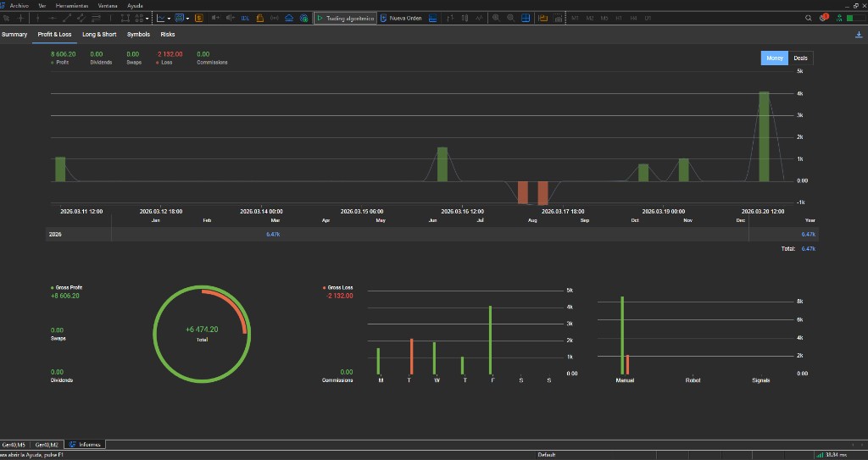868x460 pixels.
Task: Click the tall green profit bar on 2026.03.20
Action: coord(764,136)
